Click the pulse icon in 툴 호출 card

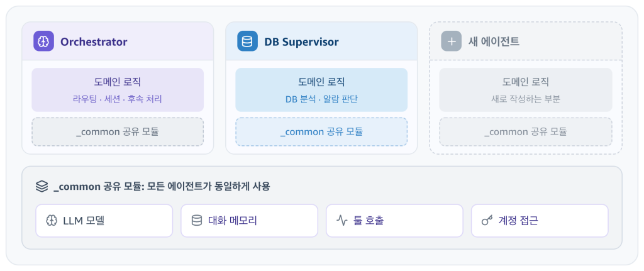pyautogui.click(x=341, y=221)
